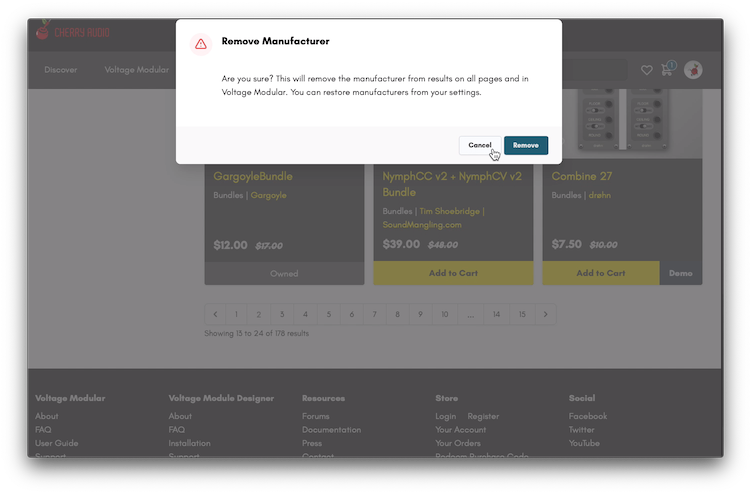This screenshot has width=751, height=494.
Task: Click the 'Showing 13 to 24 of 178 results' text
Action: (x=257, y=333)
